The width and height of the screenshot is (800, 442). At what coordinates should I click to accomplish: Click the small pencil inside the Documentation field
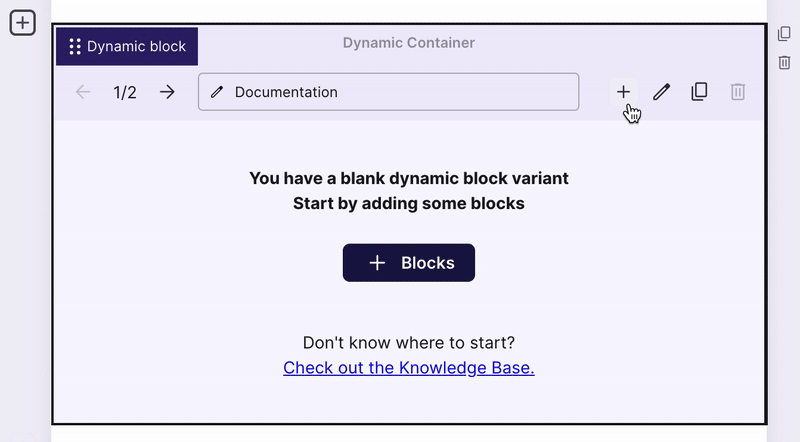click(217, 92)
